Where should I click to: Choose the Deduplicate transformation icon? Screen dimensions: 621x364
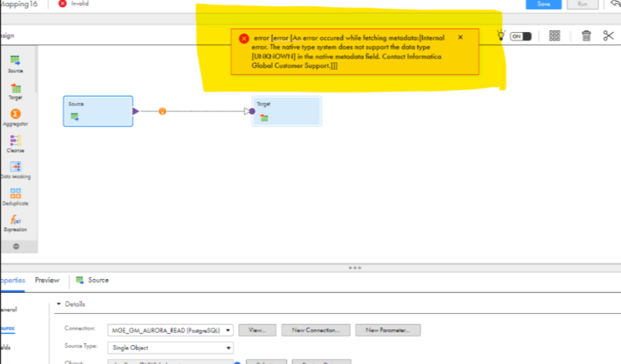click(15, 193)
